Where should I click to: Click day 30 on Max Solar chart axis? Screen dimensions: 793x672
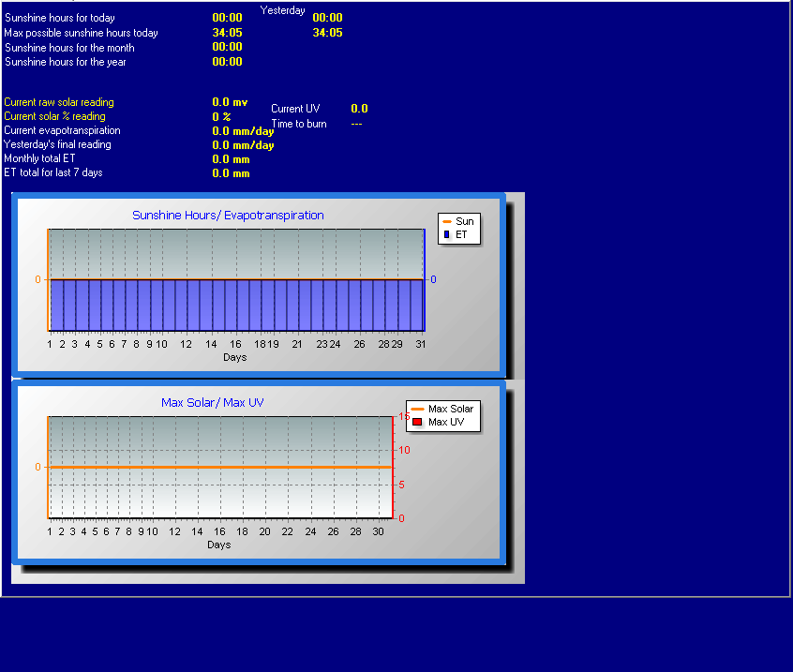[378, 532]
